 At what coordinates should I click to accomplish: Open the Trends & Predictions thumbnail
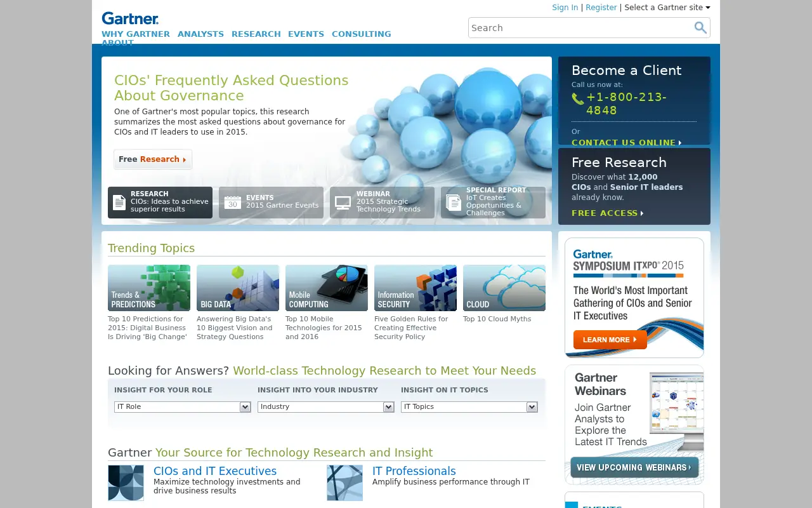click(x=149, y=288)
